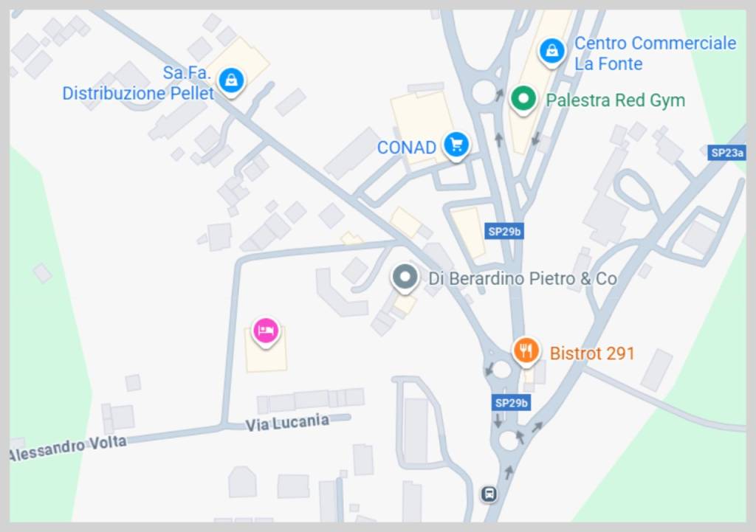Click the Via Lucania street label
Image resolution: width=756 pixels, height=532 pixels.
[287, 423]
